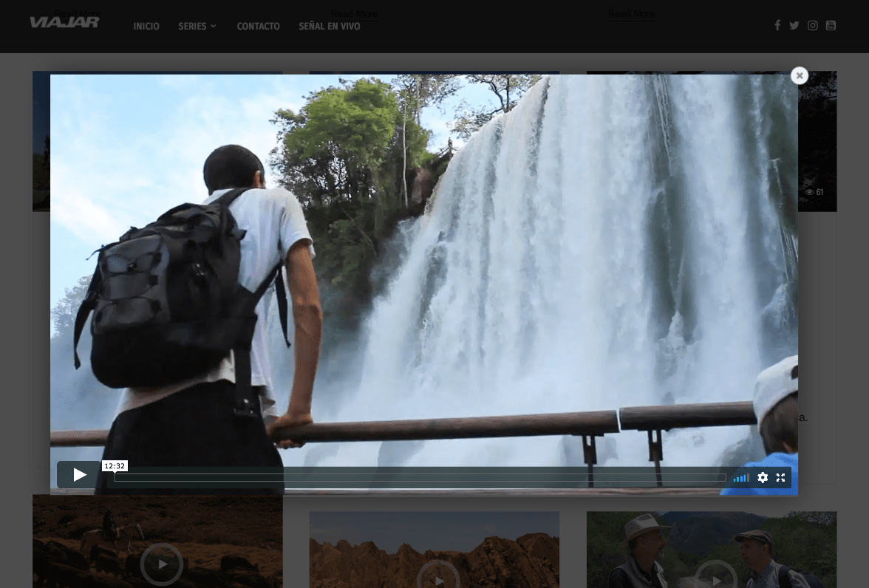869x588 pixels.
Task: Go to INICIO menu item
Action: tap(146, 27)
